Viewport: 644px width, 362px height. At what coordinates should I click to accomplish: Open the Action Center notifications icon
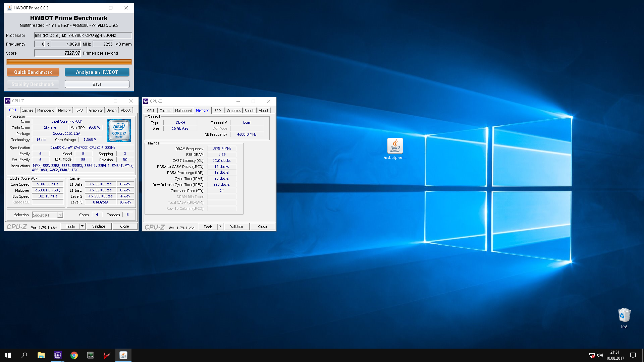pos(633,355)
